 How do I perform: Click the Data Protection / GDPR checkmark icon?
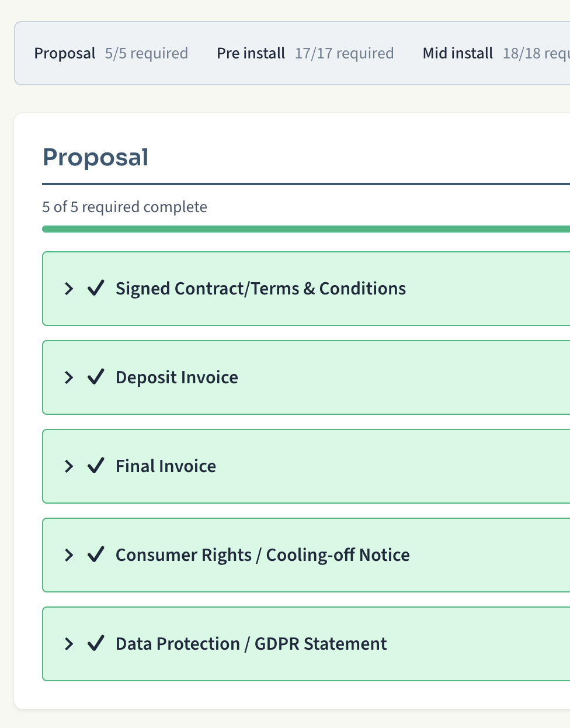(96, 643)
